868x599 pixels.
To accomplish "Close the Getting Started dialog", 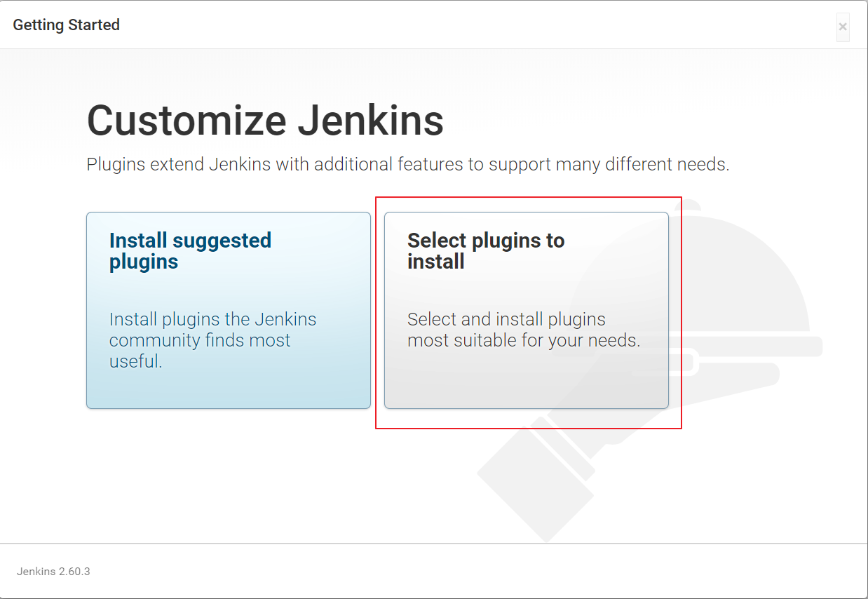I will (843, 27).
